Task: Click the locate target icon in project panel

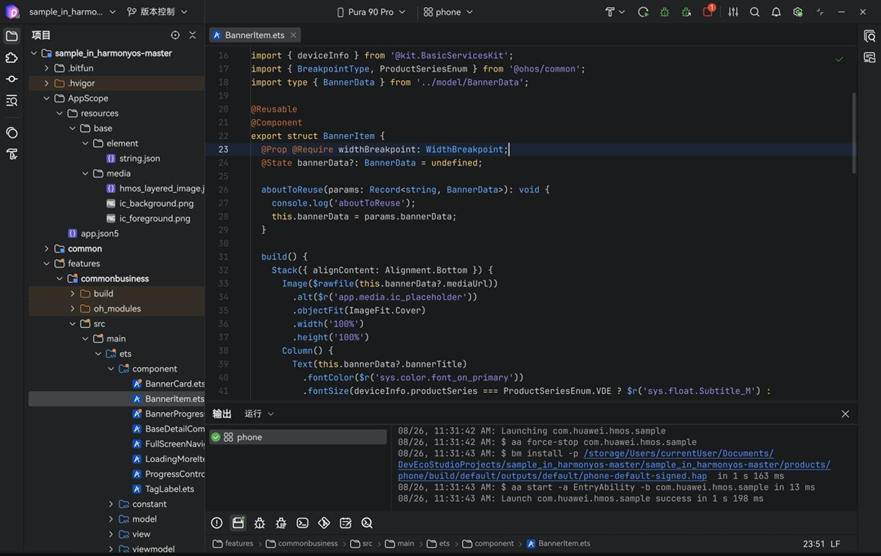Action: coord(175,35)
